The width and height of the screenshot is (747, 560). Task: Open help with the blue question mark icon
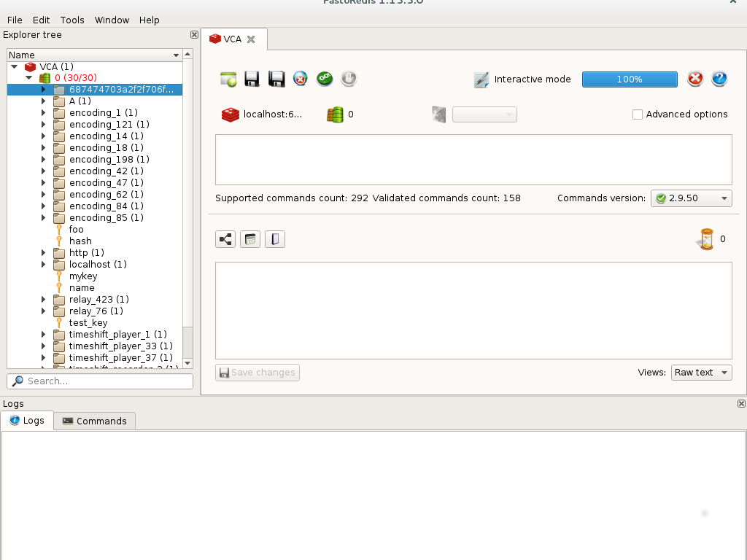(x=719, y=79)
